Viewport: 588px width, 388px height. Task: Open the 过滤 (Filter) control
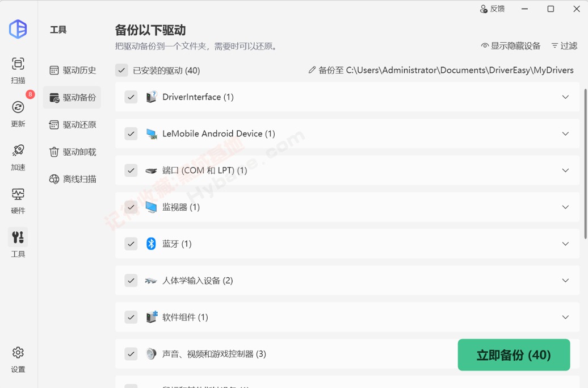point(564,46)
